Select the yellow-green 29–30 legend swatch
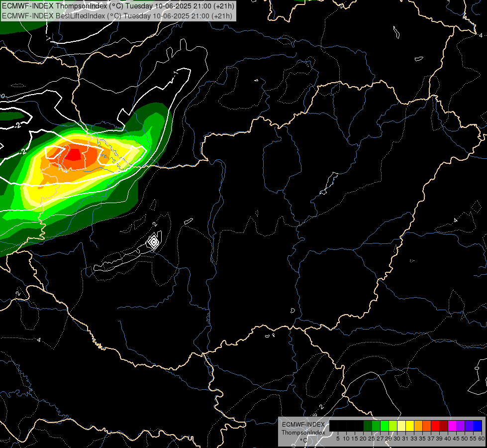 click(x=393, y=426)
